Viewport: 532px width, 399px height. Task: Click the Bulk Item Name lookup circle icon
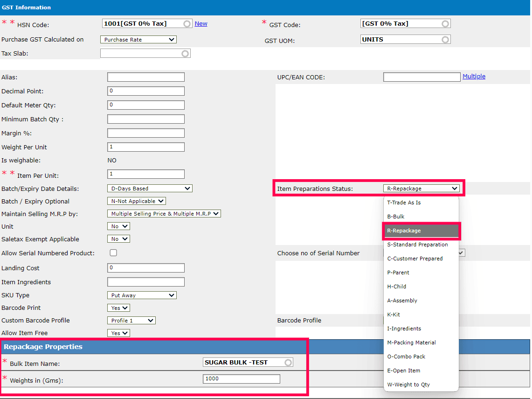tap(288, 363)
